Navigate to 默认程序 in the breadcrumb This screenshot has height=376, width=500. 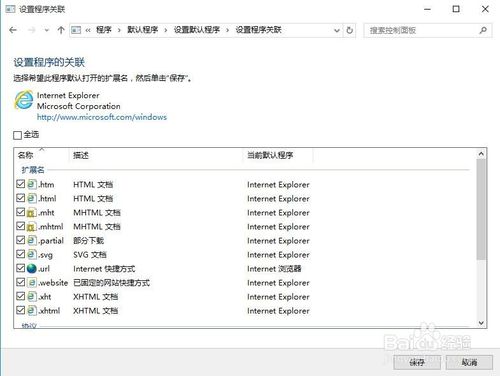[x=143, y=30]
